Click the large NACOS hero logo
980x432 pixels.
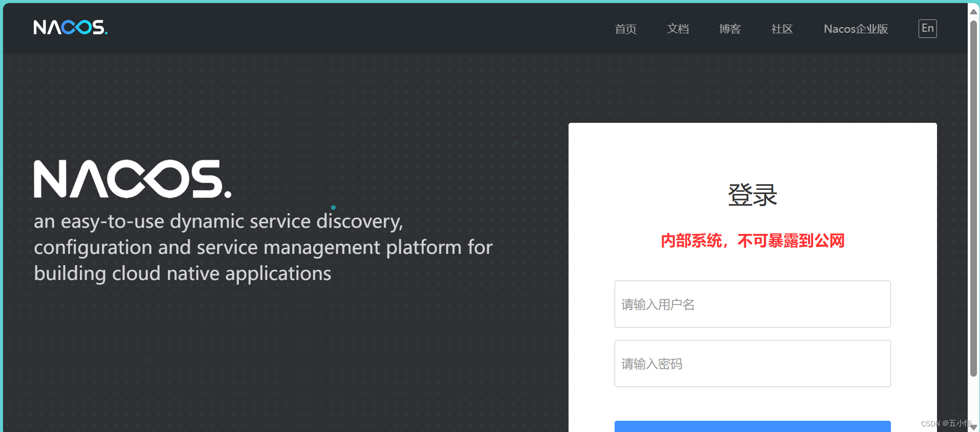133,179
